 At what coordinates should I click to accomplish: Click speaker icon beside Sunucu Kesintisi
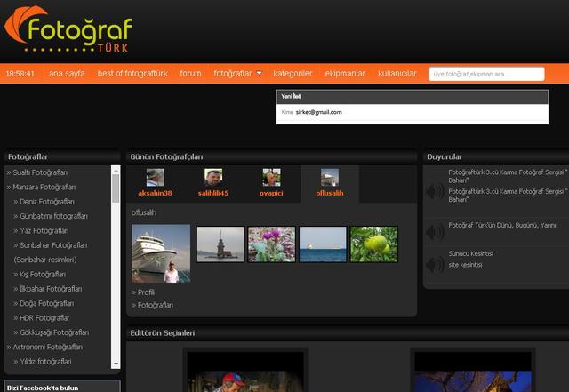(x=435, y=264)
